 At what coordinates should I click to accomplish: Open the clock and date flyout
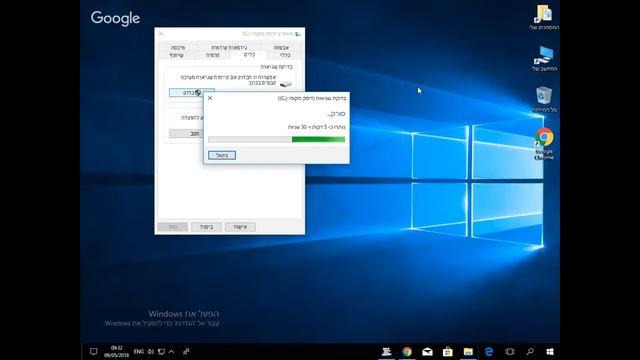tap(116, 351)
